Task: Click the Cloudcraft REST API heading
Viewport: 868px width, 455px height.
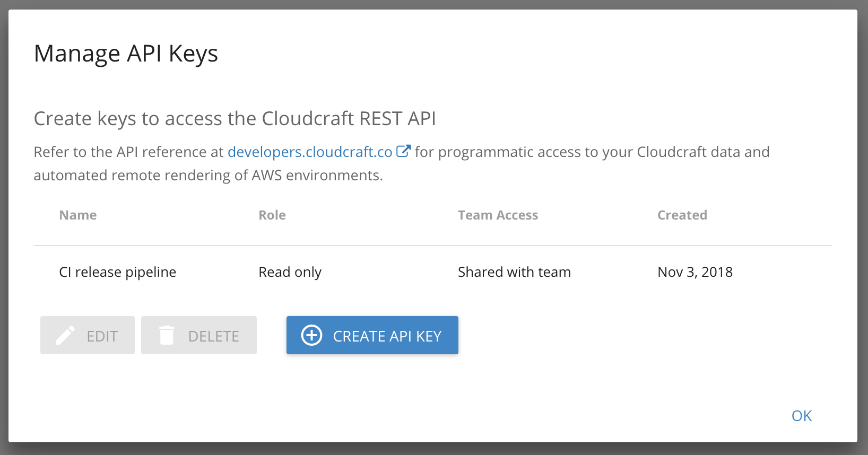Action: 235,119
